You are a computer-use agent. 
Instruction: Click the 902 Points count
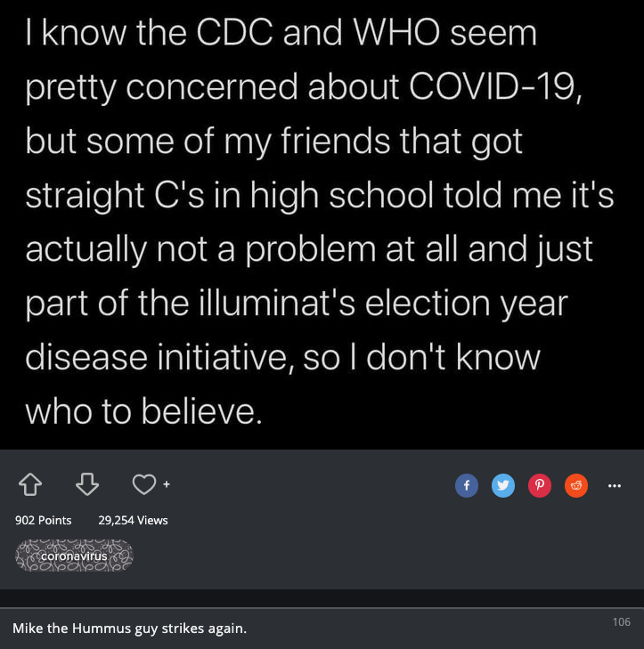click(x=44, y=520)
